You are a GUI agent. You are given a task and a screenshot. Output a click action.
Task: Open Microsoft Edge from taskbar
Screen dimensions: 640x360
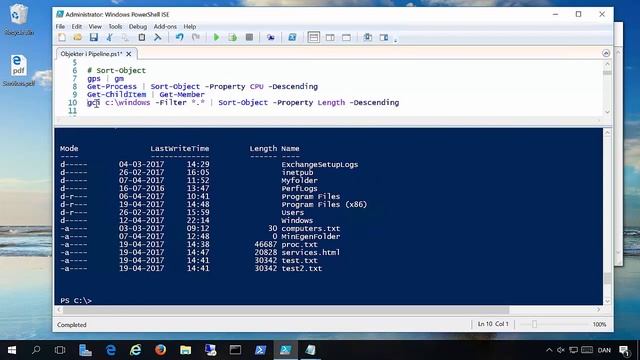[111, 350]
